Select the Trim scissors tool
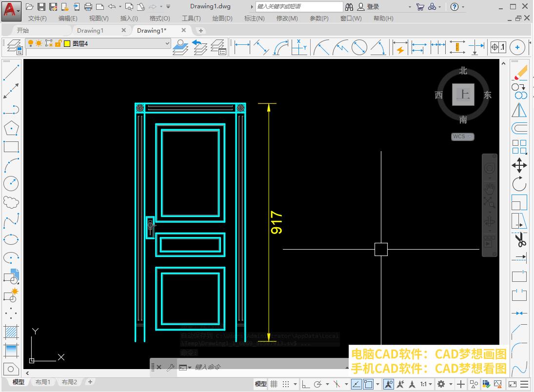Viewport: 534px width, 392px height. point(520,240)
